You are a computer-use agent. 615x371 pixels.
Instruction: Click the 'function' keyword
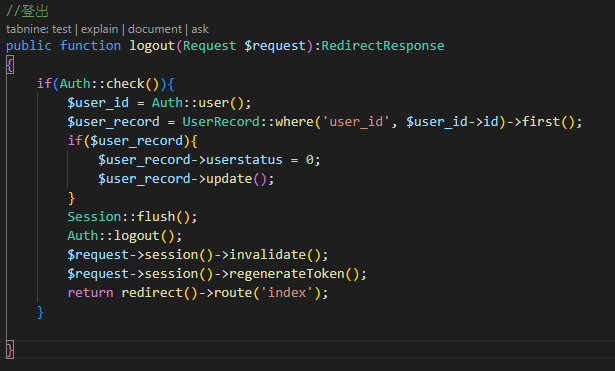tap(90, 46)
